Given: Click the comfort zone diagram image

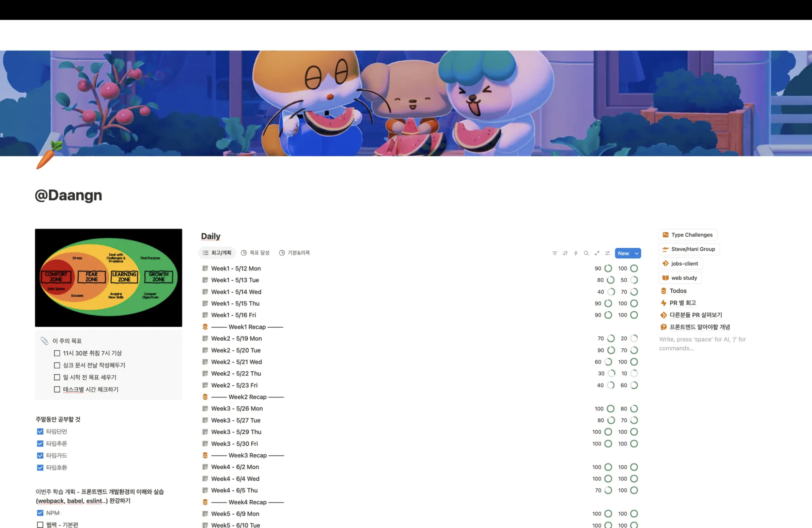Looking at the screenshot, I should (x=108, y=278).
